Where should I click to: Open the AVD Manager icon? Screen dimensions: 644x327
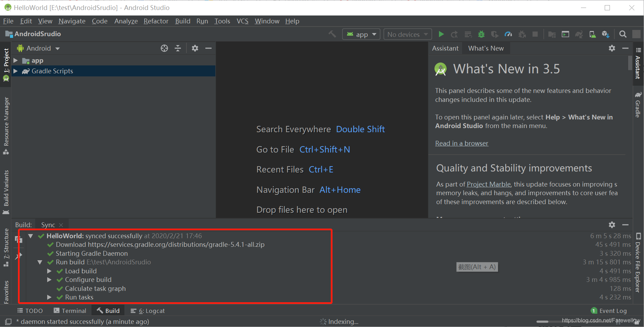point(593,34)
